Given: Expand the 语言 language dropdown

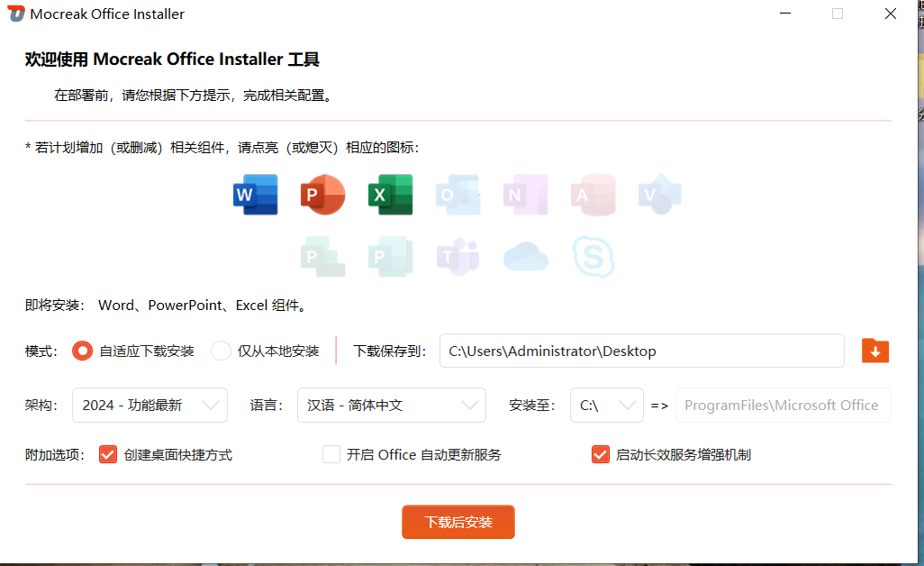Looking at the screenshot, I should click(x=391, y=406).
